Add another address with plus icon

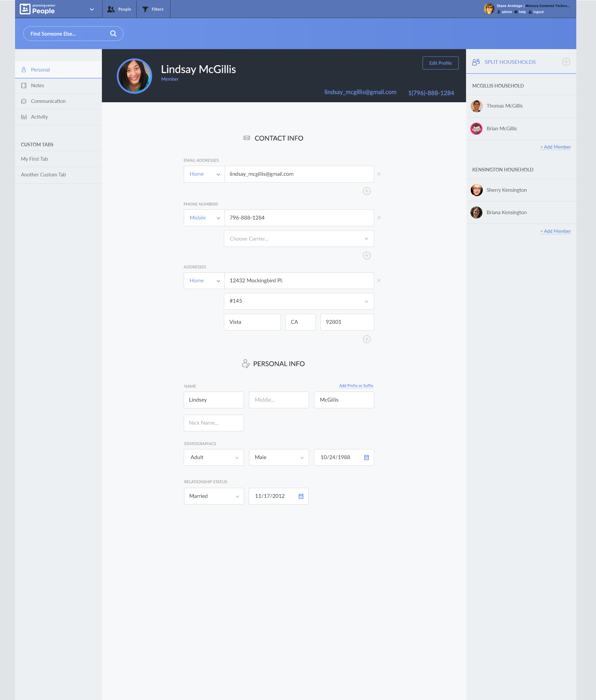click(366, 339)
